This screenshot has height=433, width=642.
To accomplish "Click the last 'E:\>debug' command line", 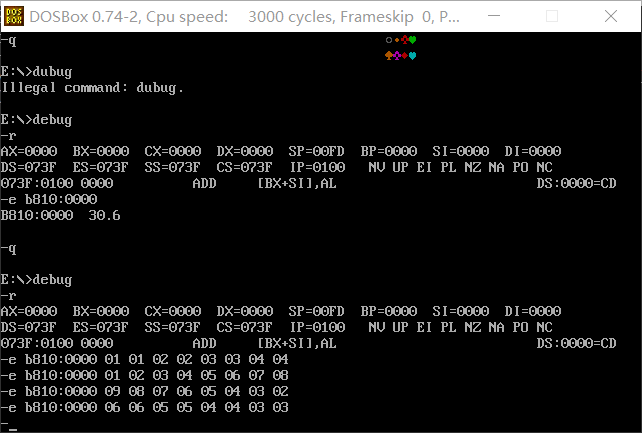I will pyautogui.click(x=36, y=280).
